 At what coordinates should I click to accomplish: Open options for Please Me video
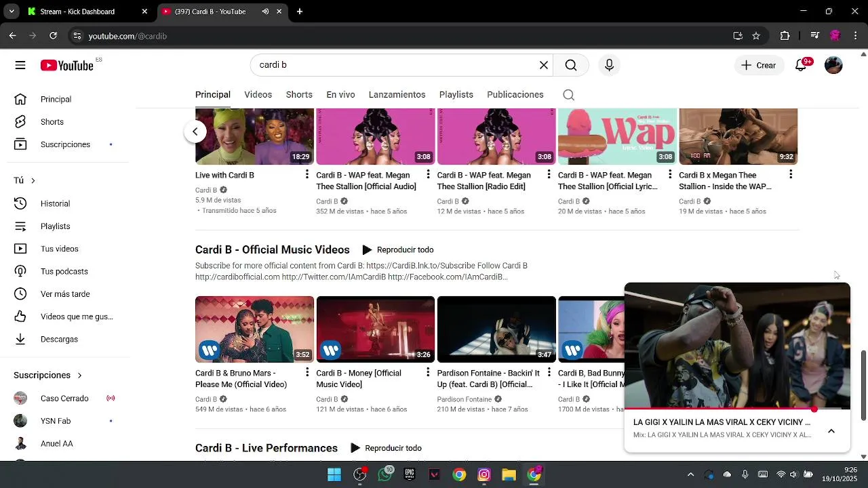(x=307, y=373)
